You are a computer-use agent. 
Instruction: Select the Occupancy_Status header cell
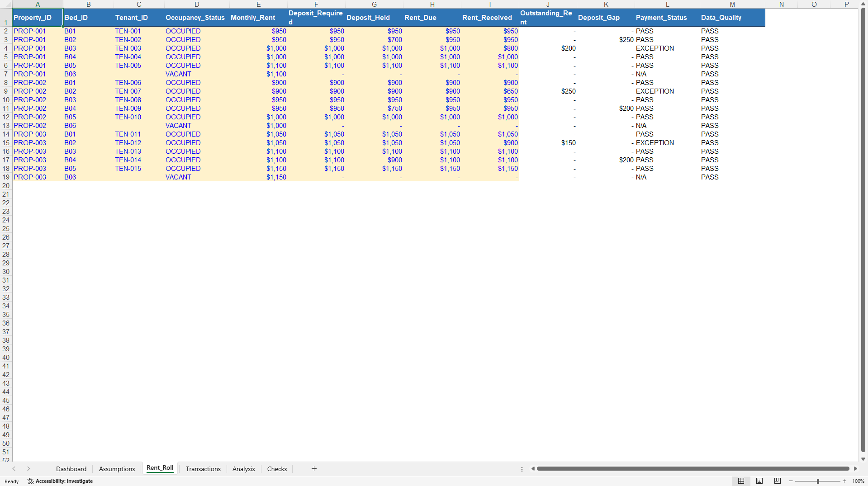point(197,18)
